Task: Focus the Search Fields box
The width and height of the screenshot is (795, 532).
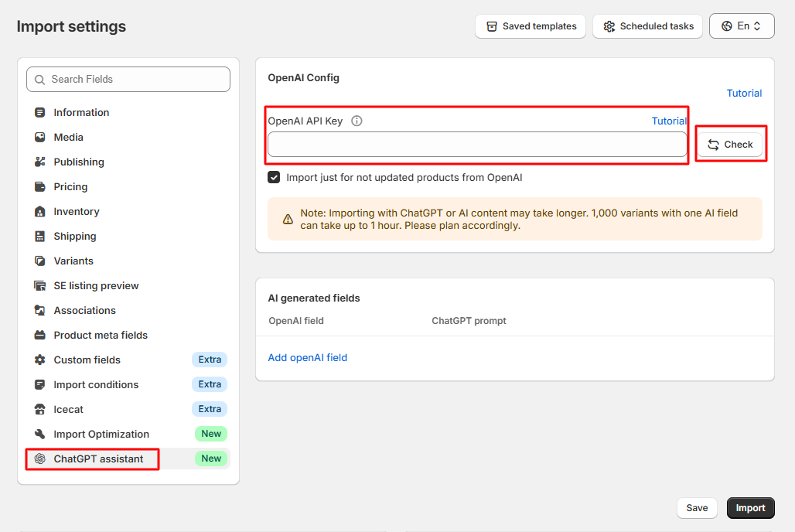Action: tap(128, 80)
